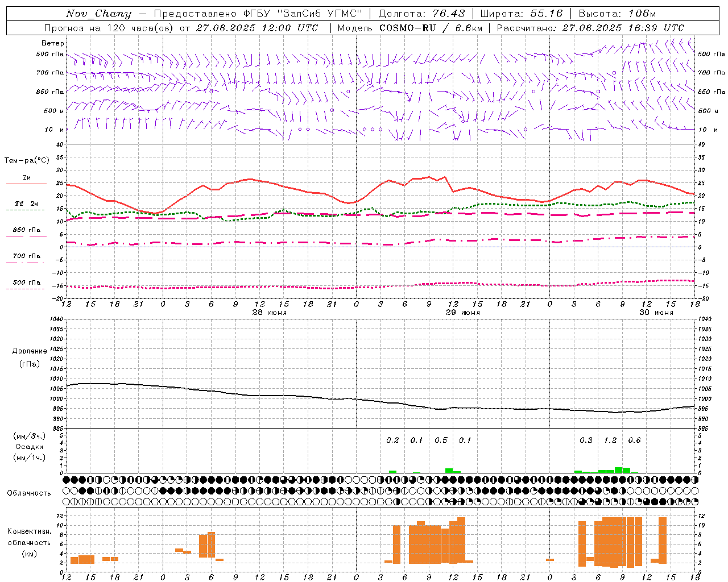Click the red 2м temperature legend line
Image resolution: width=728 pixels, height=582 pixels.
click(x=26, y=184)
